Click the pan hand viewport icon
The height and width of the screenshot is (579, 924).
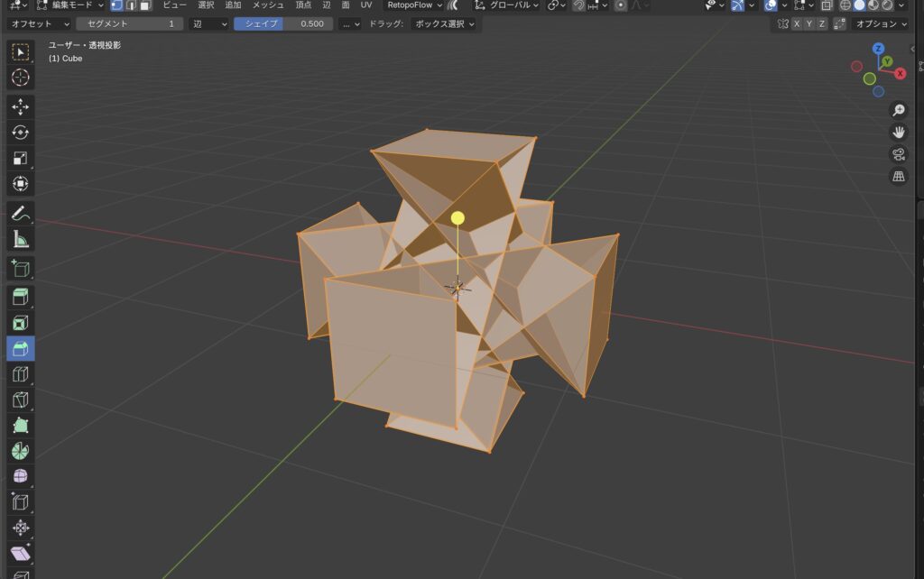(899, 133)
